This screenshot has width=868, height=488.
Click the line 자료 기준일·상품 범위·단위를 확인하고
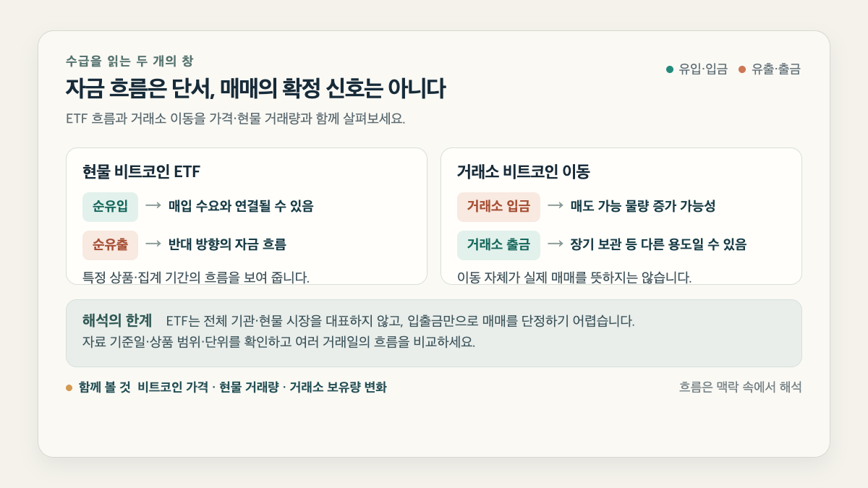click(279, 342)
